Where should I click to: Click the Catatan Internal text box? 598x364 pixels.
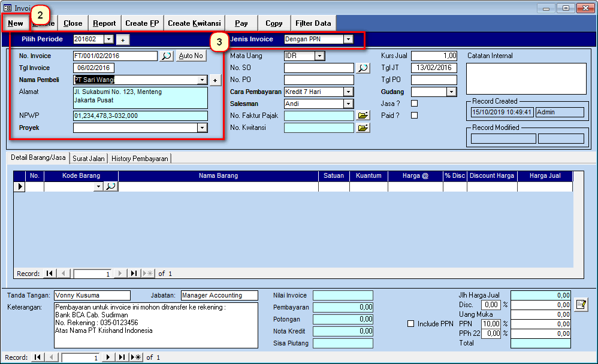525,78
